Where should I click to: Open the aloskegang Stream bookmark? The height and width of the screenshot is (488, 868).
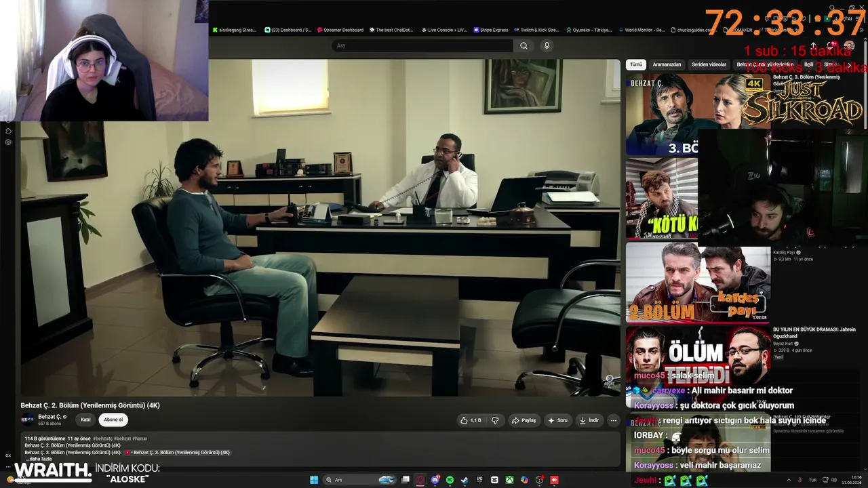tap(235, 30)
